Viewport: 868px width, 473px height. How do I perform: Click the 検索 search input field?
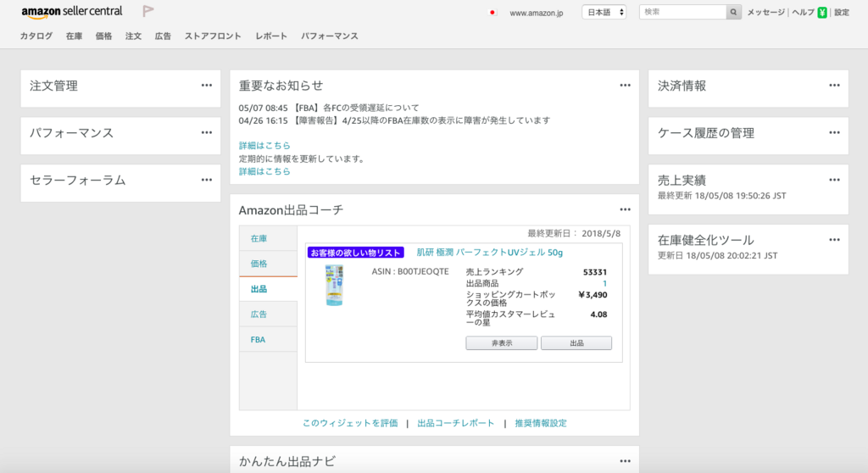click(x=682, y=12)
